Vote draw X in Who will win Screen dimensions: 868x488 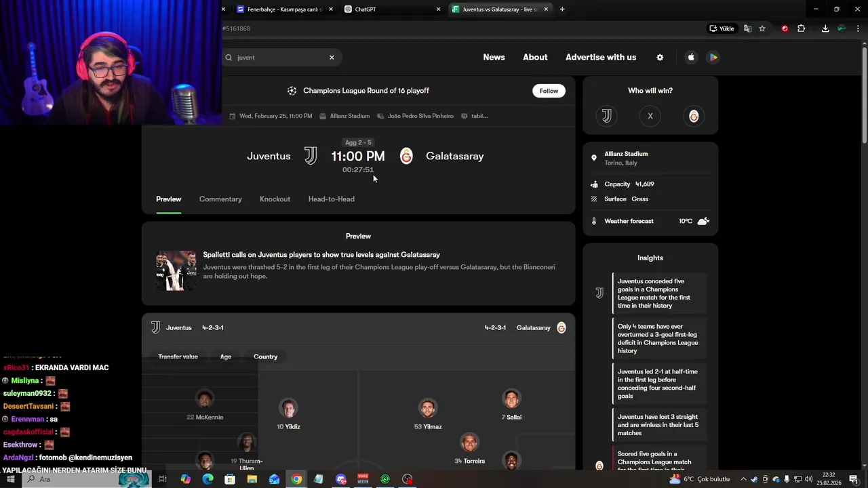(650, 116)
